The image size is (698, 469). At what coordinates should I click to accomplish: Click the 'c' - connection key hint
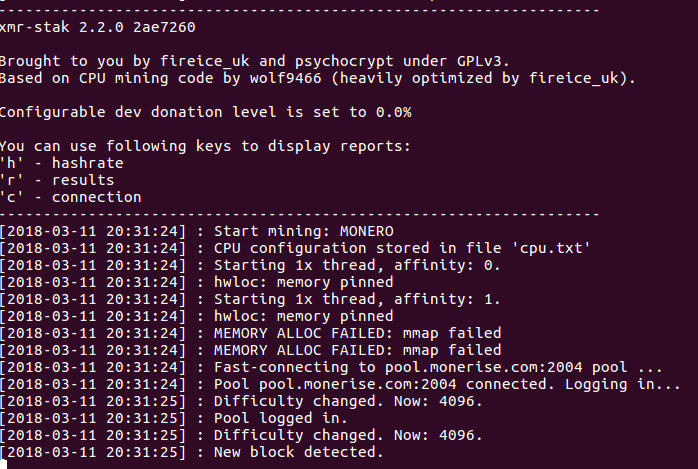pos(70,197)
